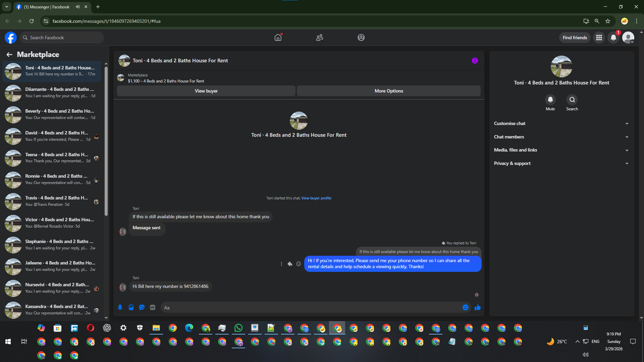Open WhatsApp from the taskbar
This screenshot has height=362, width=644.
(238, 328)
